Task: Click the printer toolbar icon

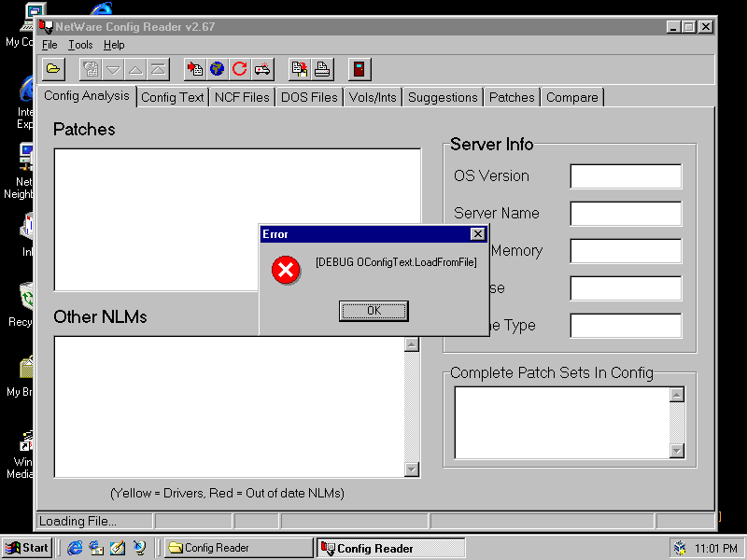Action: (x=322, y=69)
